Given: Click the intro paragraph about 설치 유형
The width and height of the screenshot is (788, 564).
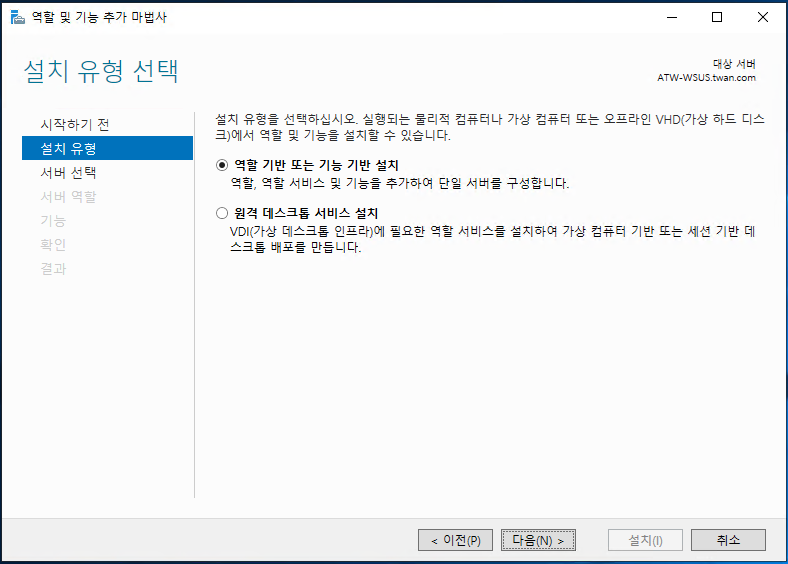Looking at the screenshot, I should coord(490,127).
